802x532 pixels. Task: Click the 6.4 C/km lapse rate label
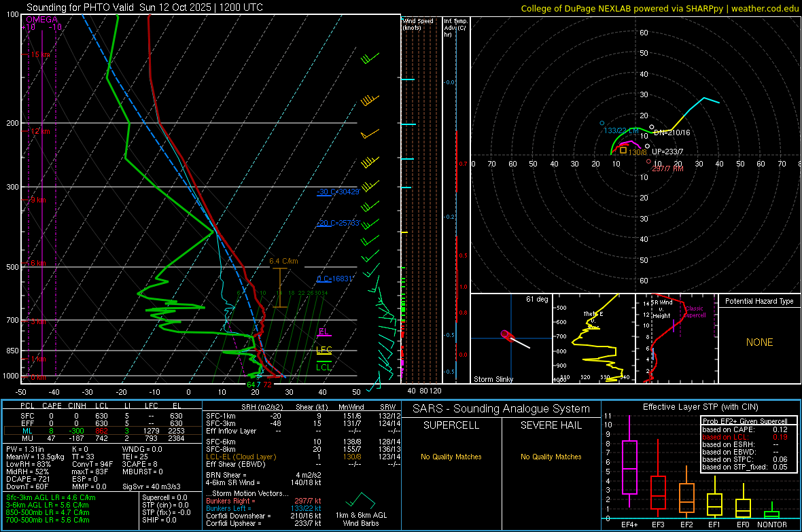coord(284,261)
